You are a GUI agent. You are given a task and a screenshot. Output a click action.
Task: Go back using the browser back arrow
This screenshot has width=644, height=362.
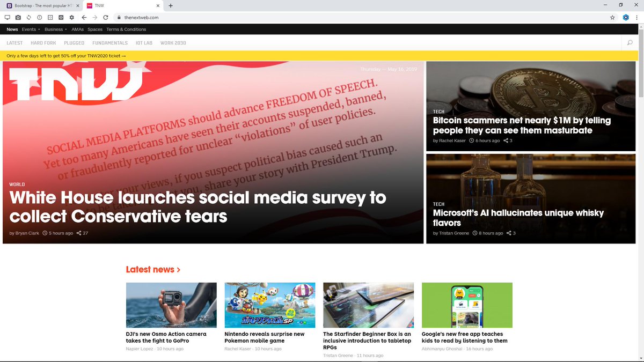tap(84, 17)
